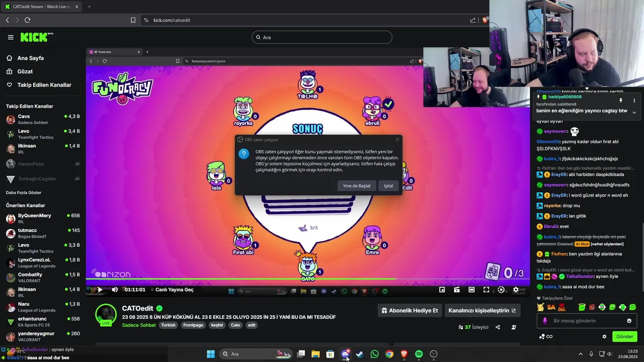Click Yine de Başlat in OBS dialog
644x362 pixels.
(357, 186)
